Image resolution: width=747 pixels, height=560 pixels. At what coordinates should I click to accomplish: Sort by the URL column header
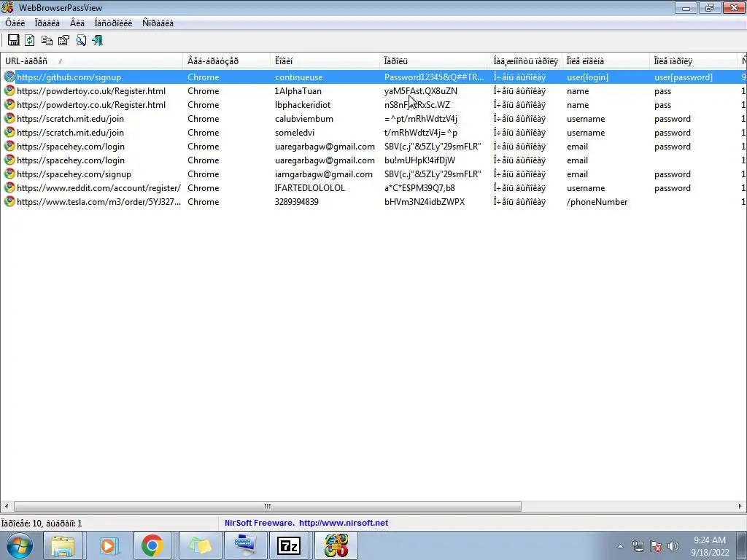coord(91,61)
